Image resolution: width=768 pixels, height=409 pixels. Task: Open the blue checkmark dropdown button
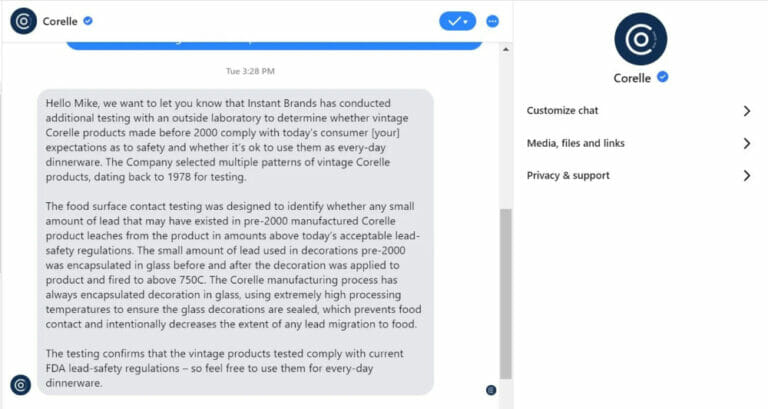click(x=457, y=21)
